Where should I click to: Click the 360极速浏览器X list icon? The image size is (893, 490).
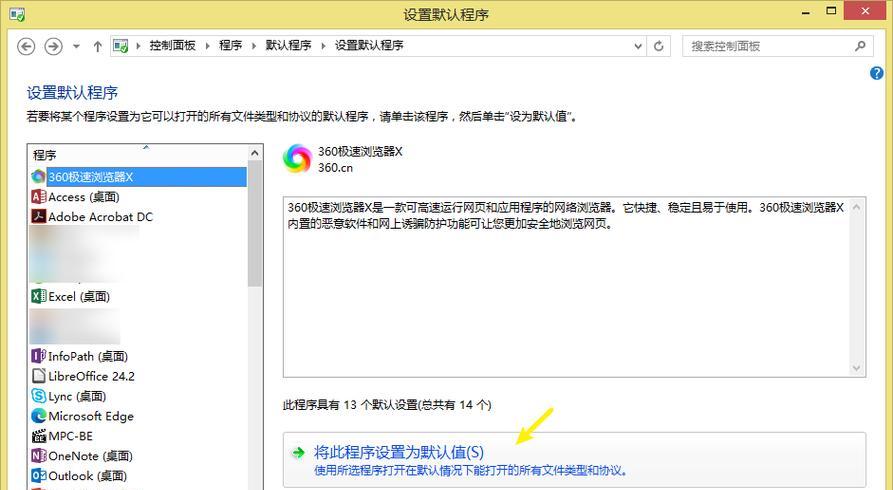(x=38, y=177)
